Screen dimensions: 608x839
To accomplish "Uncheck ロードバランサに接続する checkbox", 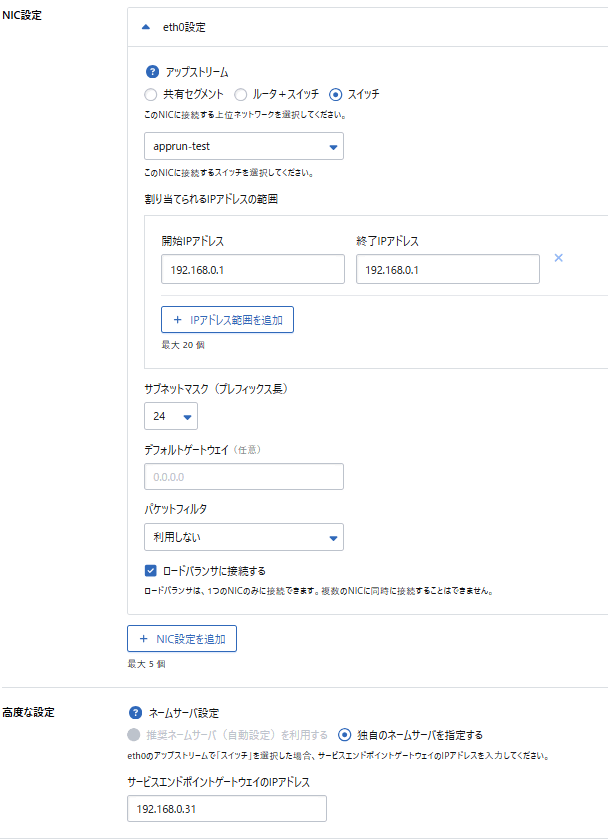I will point(150,570).
